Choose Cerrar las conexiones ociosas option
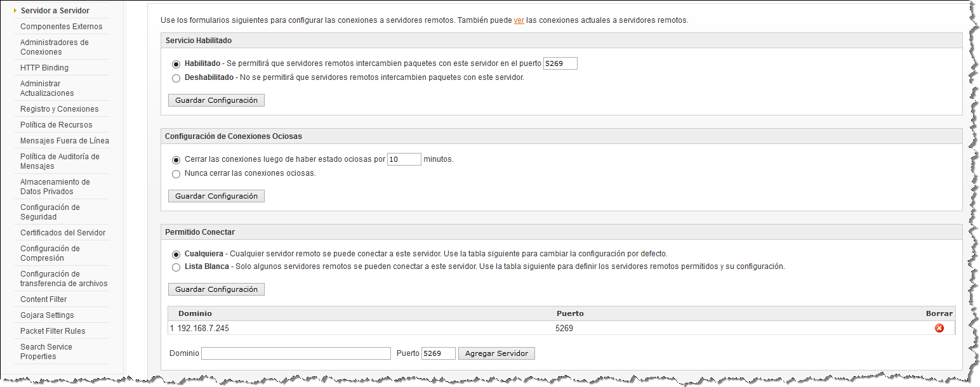Screen dimensions: 980x387 (x=176, y=160)
